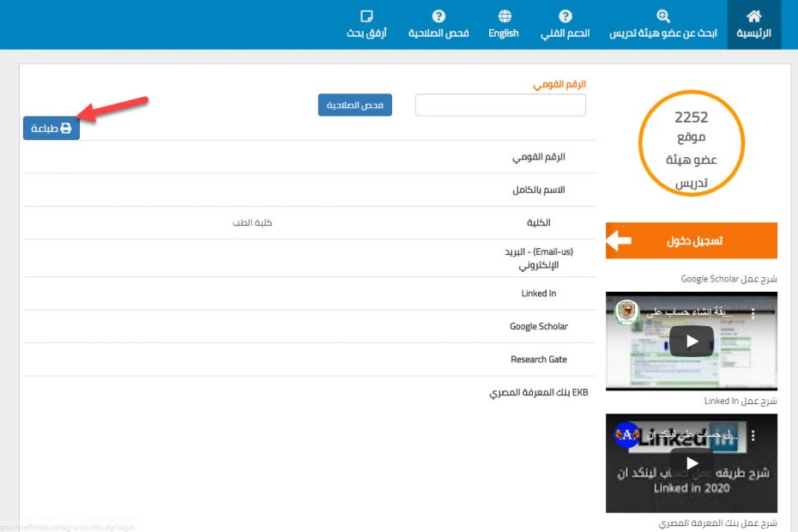Open فحص الصلاحية in the top navigation bar
Screen dimensions: 798x532
click(x=438, y=33)
